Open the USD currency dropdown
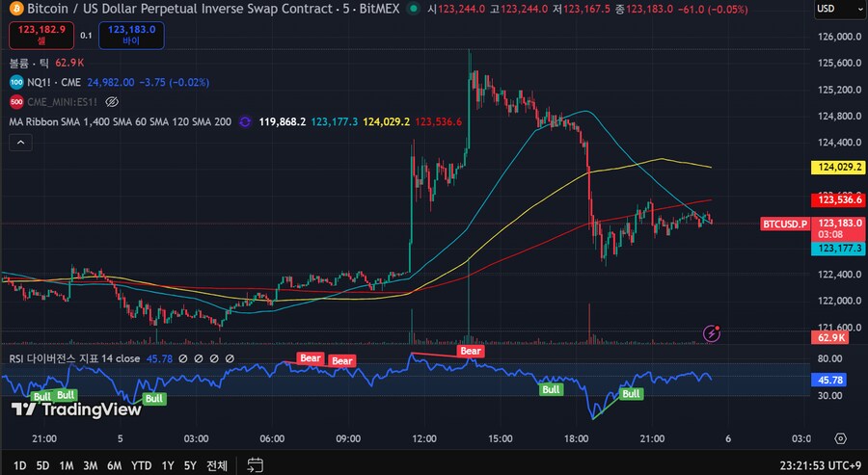The image size is (868, 475). 838,9
